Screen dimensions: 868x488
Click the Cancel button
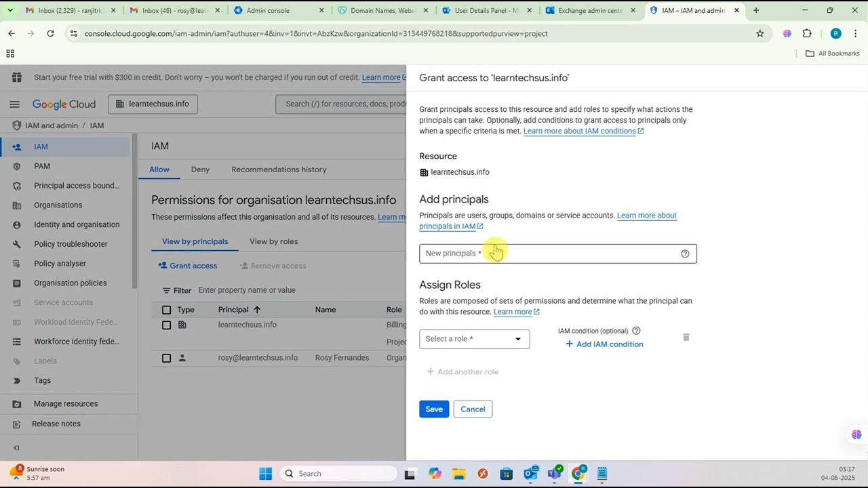(473, 409)
